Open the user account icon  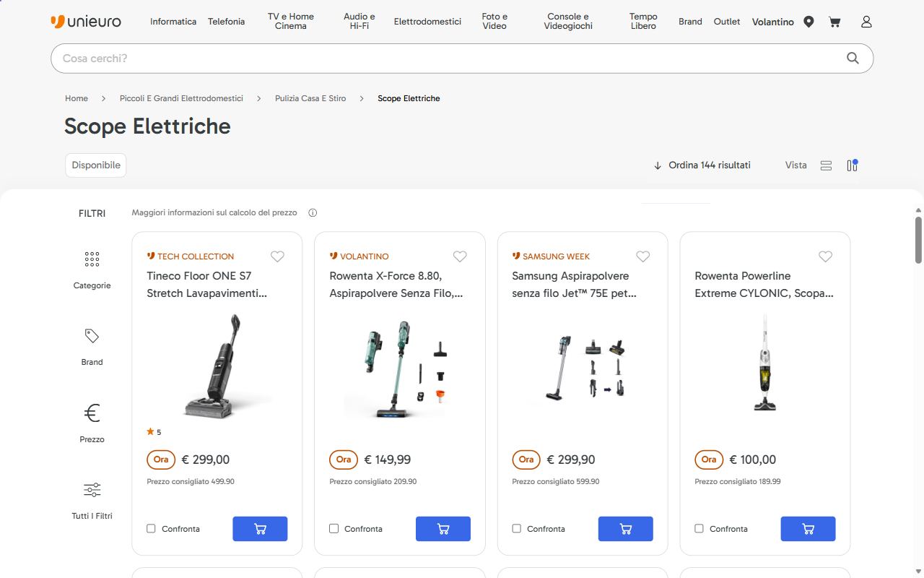pyautogui.click(x=866, y=22)
